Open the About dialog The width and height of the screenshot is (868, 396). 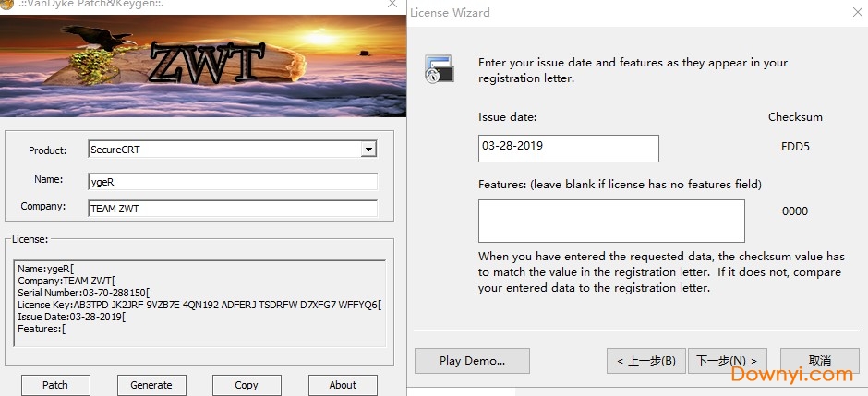pos(343,385)
